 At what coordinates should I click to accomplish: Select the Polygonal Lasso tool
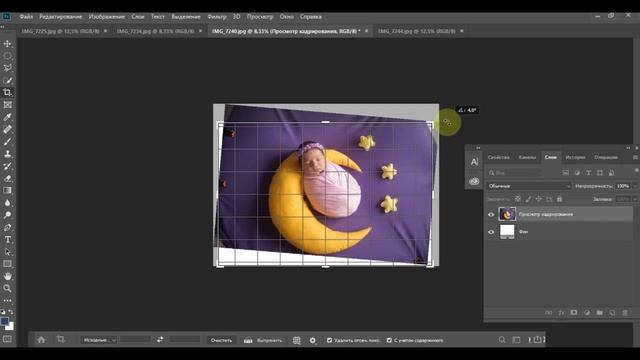7,68
